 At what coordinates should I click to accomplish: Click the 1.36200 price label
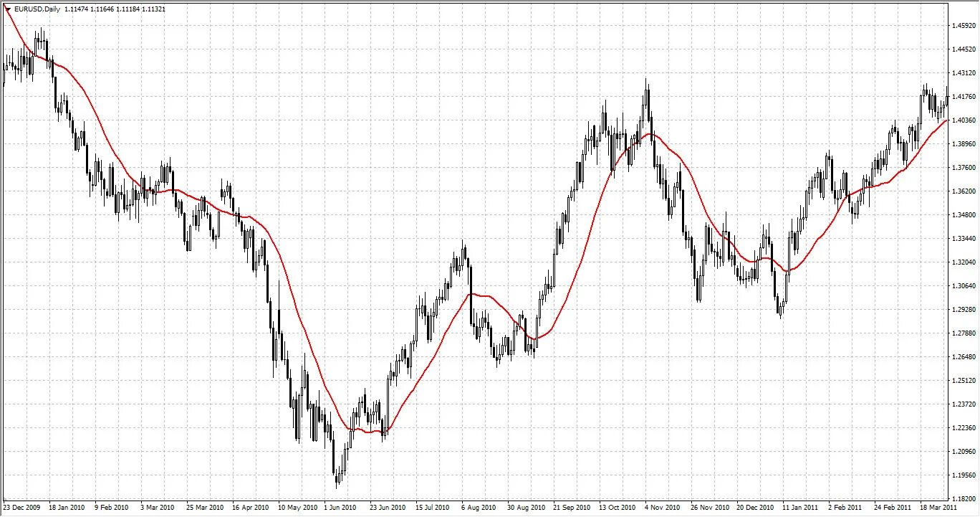click(964, 191)
